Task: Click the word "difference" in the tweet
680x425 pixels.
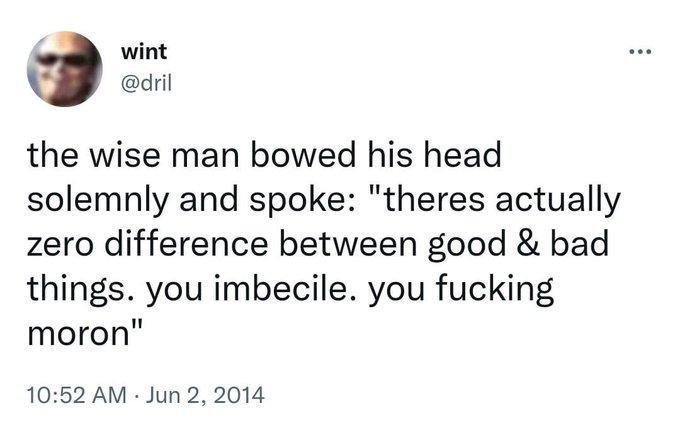Action: 186,243
